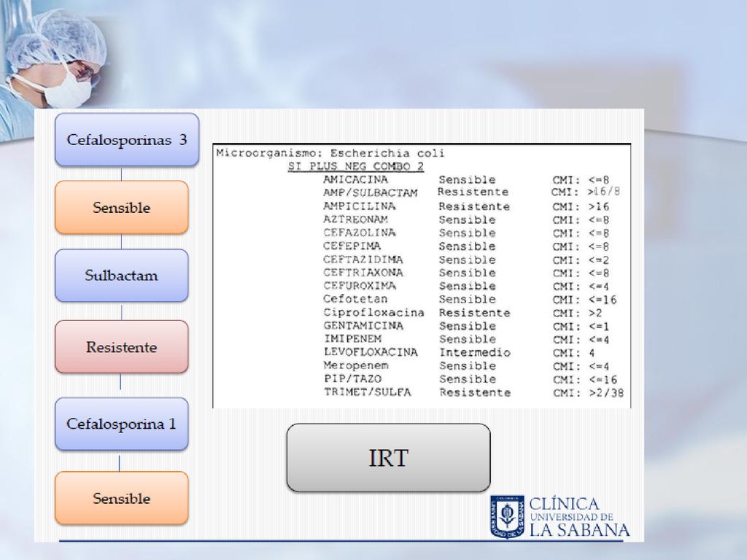Viewport: 747px width, 560px height.
Task: Select 'Sensible' result for AMICACINA
Action: pyautogui.click(x=467, y=180)
